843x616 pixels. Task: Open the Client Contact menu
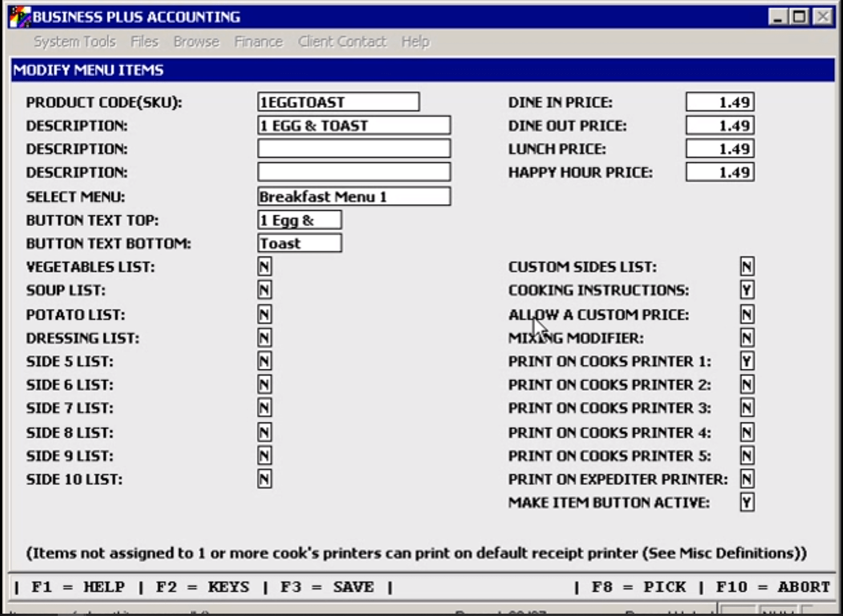[342, 41]
